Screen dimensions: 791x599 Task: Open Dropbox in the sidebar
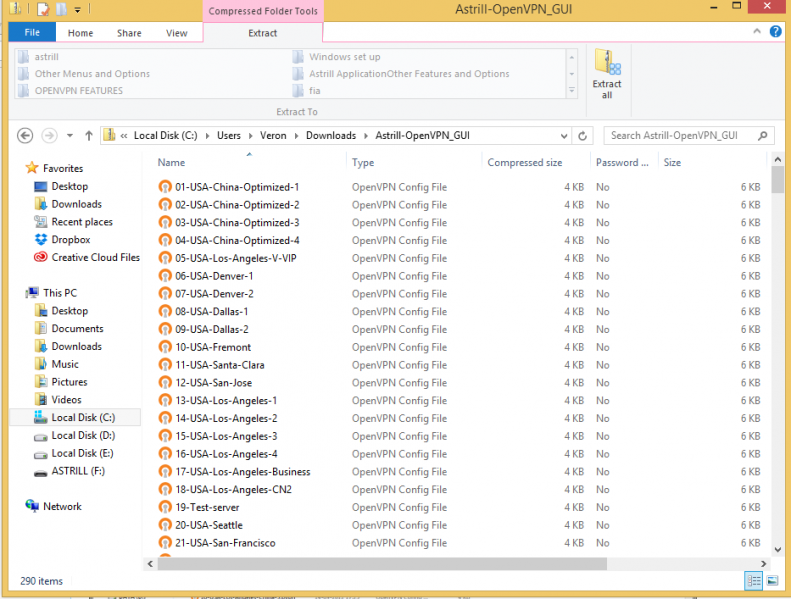tap(62, 240)
